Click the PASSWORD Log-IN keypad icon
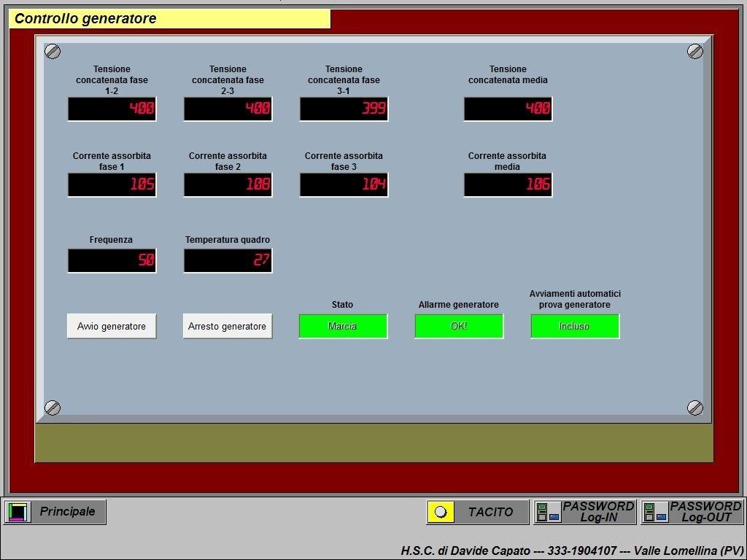The image size is (747, 560). pos(548,512)
